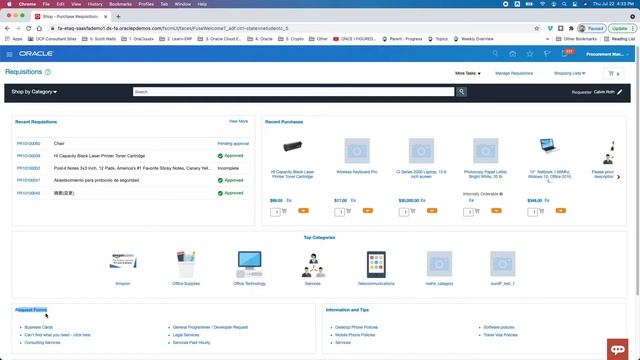Click the Chrome Update button
The width and height of the screenshot is (640, 360).
pyautogui.click(x=622, y=29)
